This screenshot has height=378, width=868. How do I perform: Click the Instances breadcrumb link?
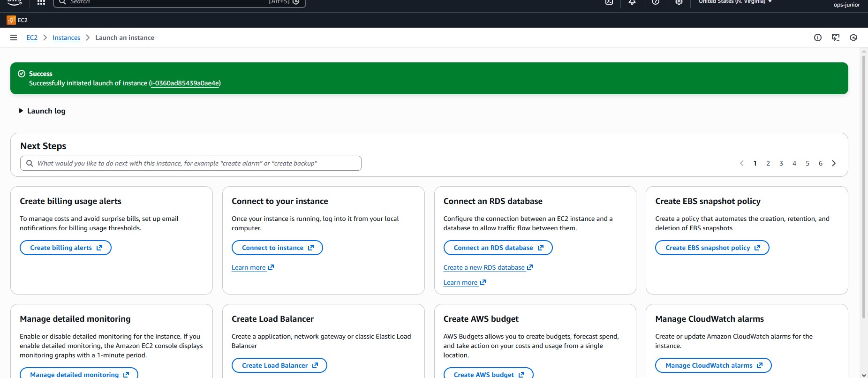coord(66,38)
